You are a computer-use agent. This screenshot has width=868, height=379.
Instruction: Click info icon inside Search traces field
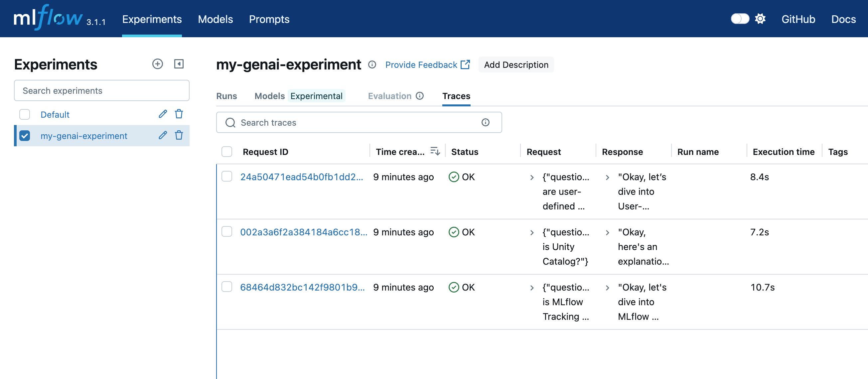[x=485, y=123]
